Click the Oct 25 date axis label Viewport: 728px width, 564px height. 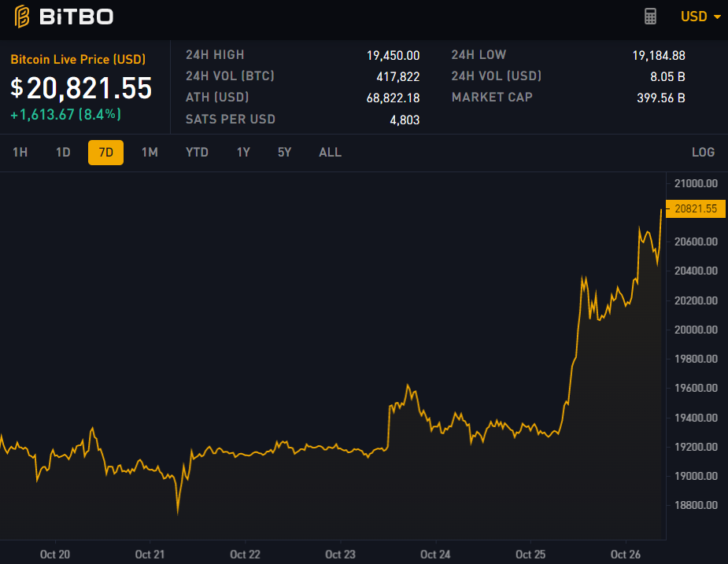pyautogui.click(x=530, y=555)
